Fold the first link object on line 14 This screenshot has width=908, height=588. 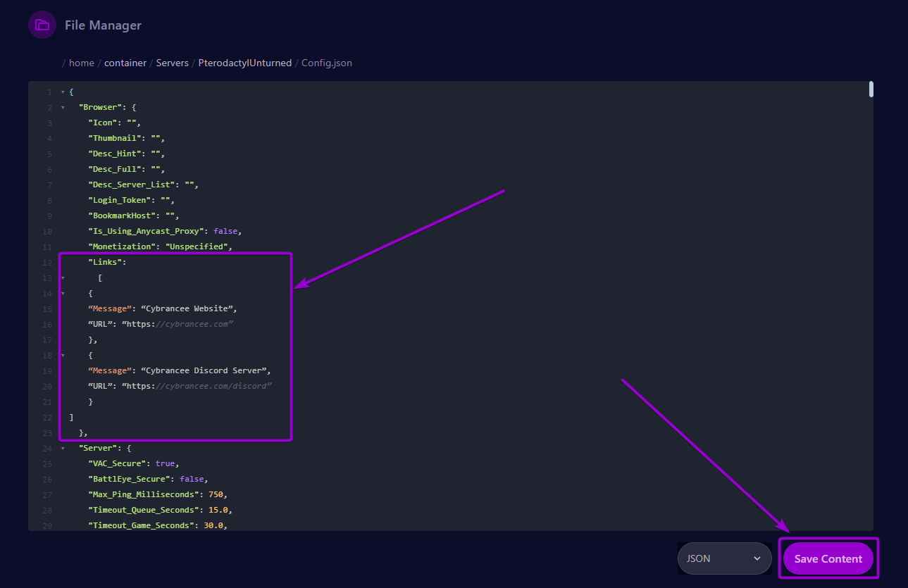click(x=63, y=293)
